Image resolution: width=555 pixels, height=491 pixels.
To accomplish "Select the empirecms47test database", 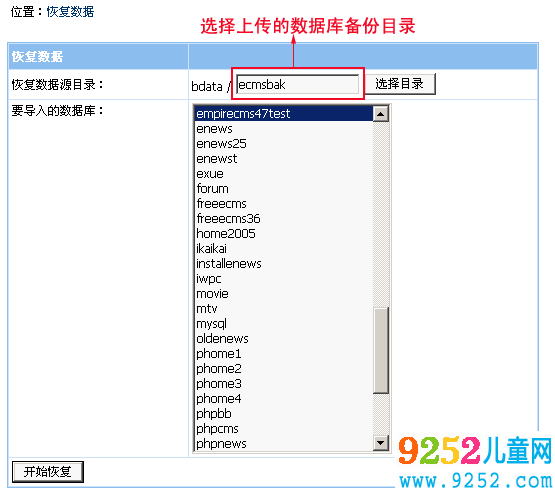I will pos(284,114).
